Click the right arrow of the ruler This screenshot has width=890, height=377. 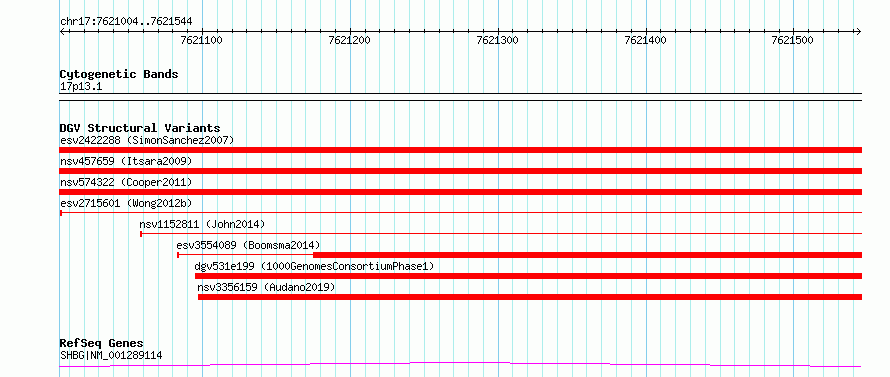click(859, 31)
